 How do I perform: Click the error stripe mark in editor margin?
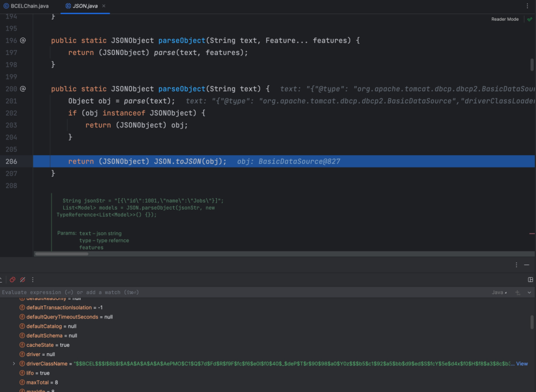click(x=532, y=234)
